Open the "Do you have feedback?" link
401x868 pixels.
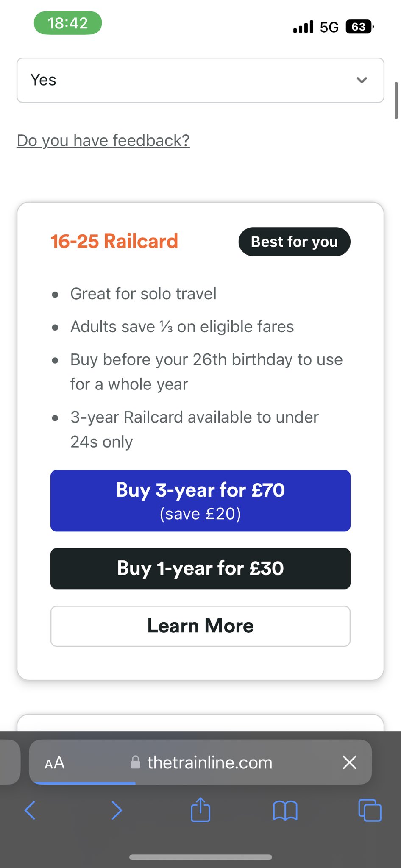click(x=103, y=140)
